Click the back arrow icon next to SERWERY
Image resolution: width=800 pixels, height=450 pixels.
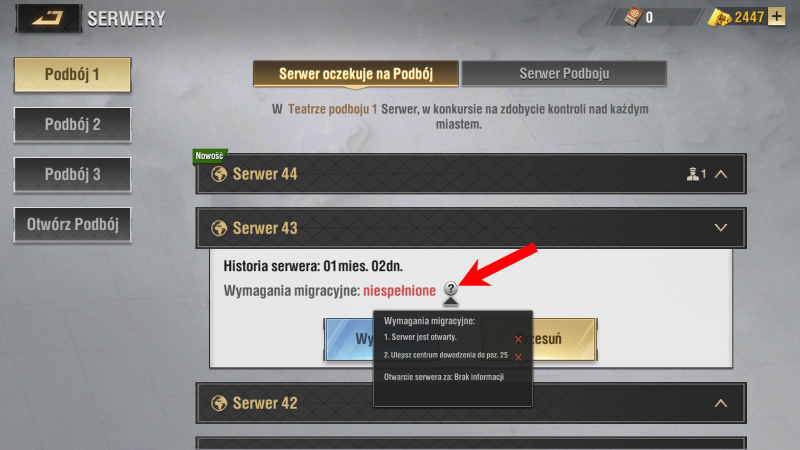pyautogui.click(x=48, y=18)
